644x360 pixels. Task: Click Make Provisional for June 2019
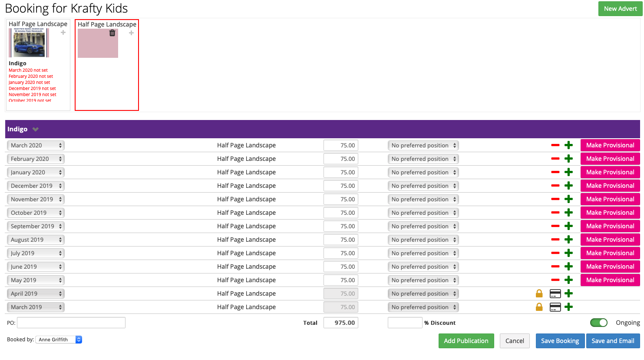click(x=610, y=267)
